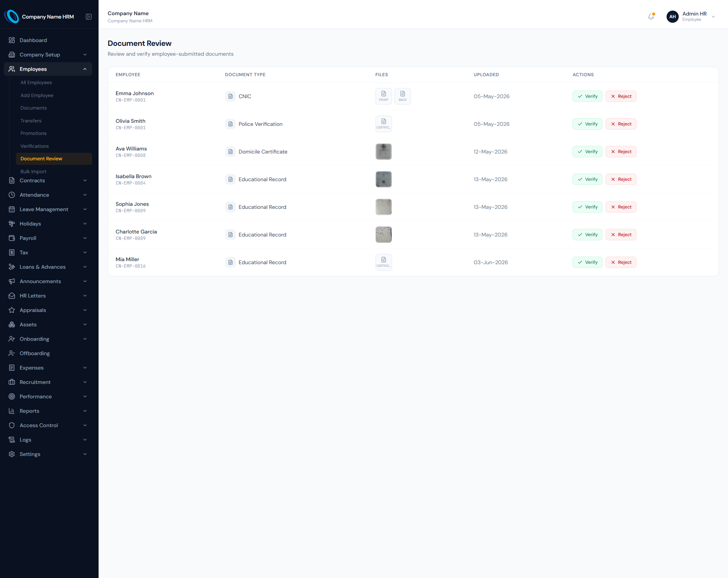Open Isabella Brown's document thumbnail

click(x=384, y=179)
